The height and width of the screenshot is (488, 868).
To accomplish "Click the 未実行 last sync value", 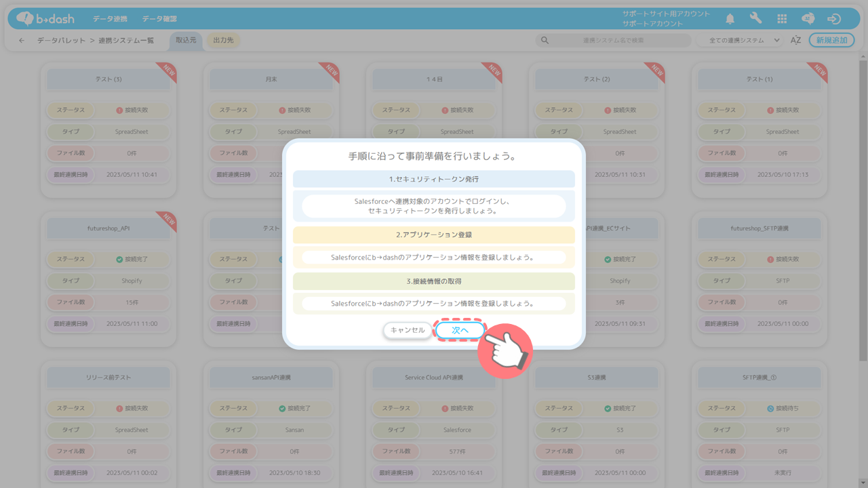I will [783, 472].
